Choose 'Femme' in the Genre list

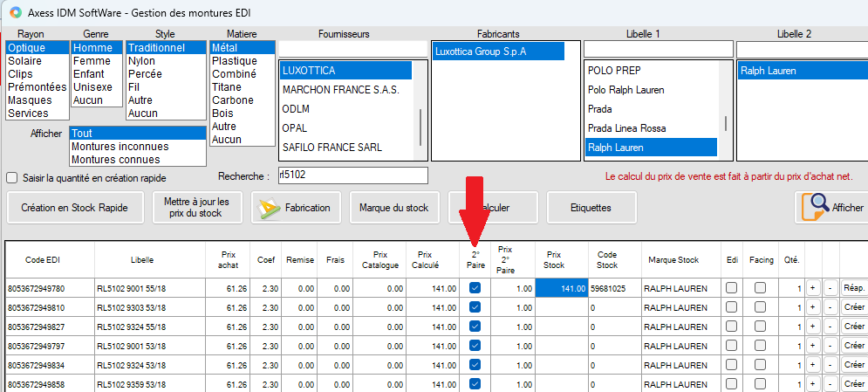[92, 61]
